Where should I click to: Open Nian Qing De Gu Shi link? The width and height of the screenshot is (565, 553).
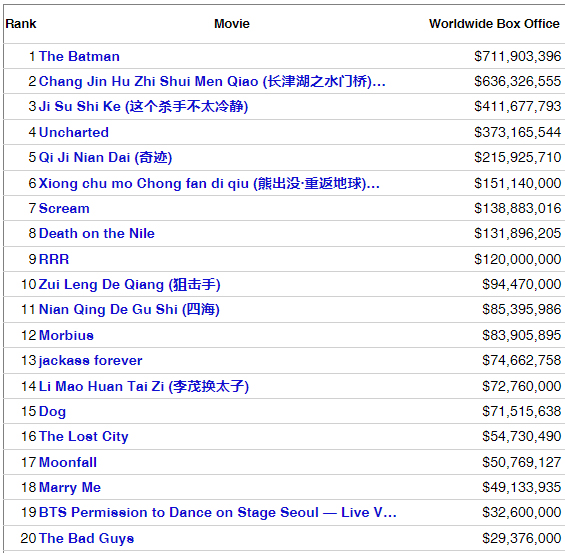pos(129,309)
